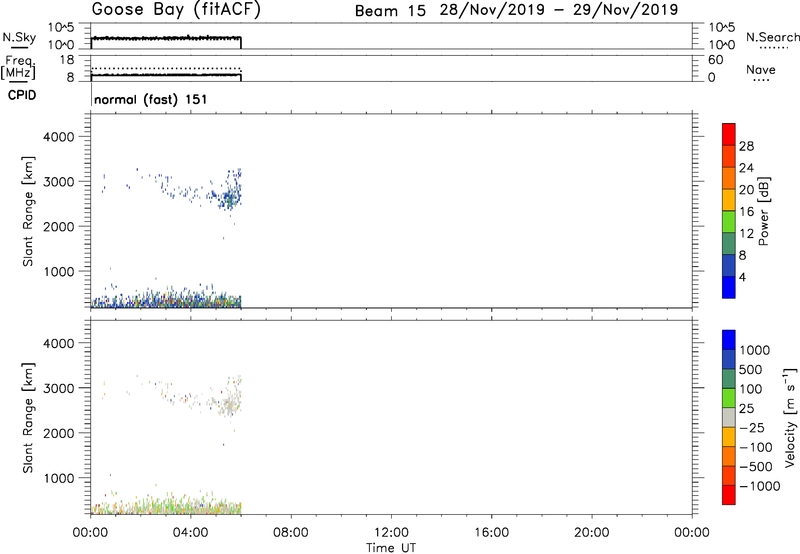Click the dotted frequency trace in Freq panel
This screenshot has width=800, height=554.
coord(166,68)
